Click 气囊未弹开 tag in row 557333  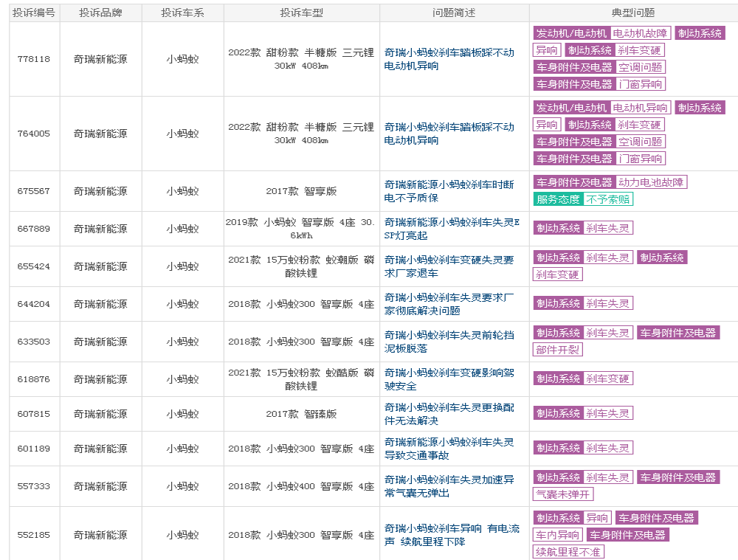tap(563, 494)
